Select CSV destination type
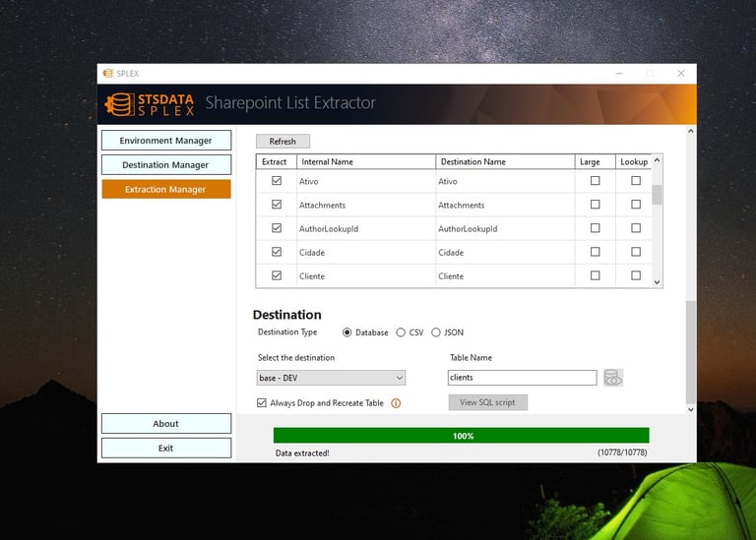 (401, 332)
